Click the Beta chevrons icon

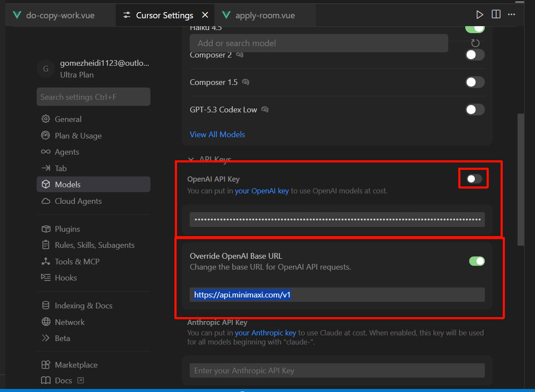[x=46, y=338]
